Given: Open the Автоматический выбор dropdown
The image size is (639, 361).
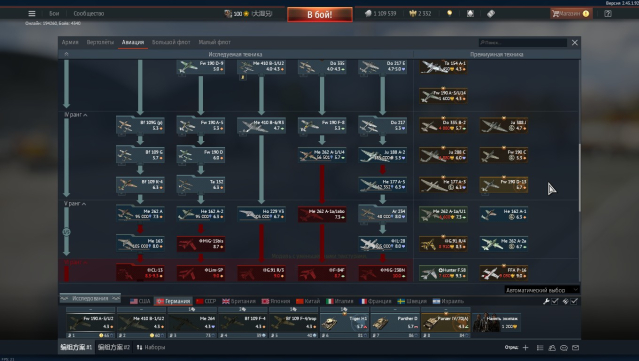Looking at the screenshot, I should pos(542,290).
